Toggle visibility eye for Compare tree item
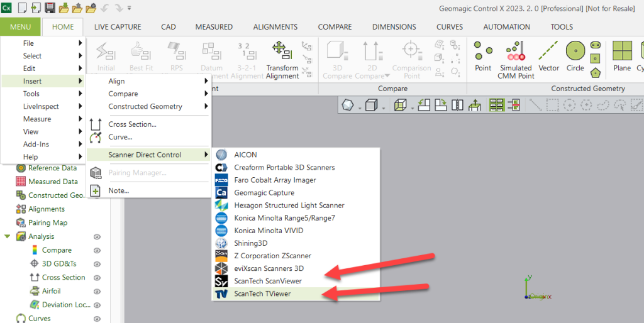 97,250
